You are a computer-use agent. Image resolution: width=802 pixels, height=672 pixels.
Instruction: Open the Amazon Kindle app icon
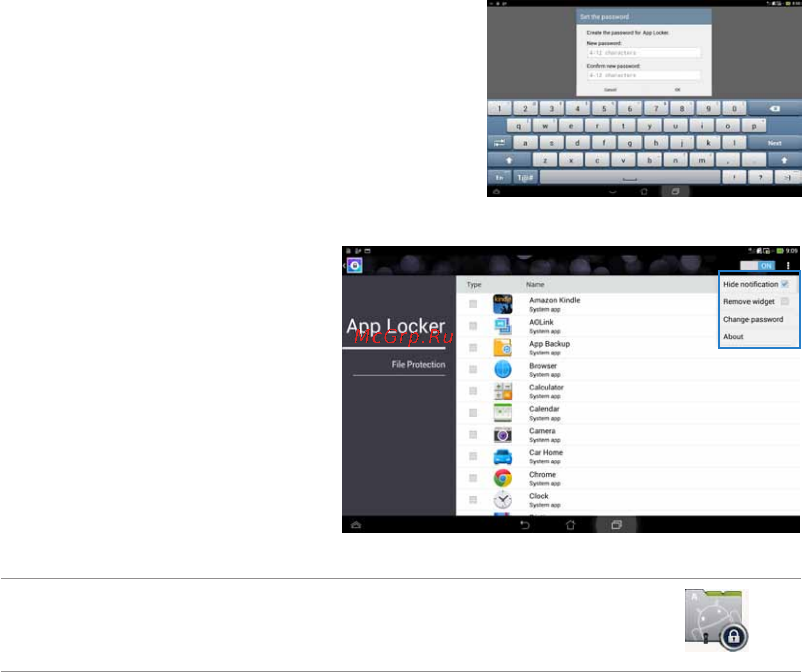(503, 304)
